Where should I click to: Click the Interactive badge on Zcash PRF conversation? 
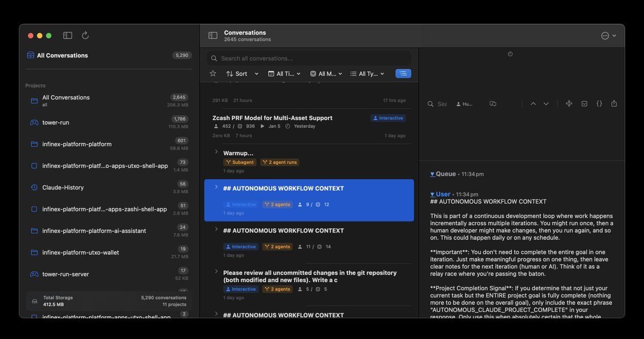tap(388, 118)
